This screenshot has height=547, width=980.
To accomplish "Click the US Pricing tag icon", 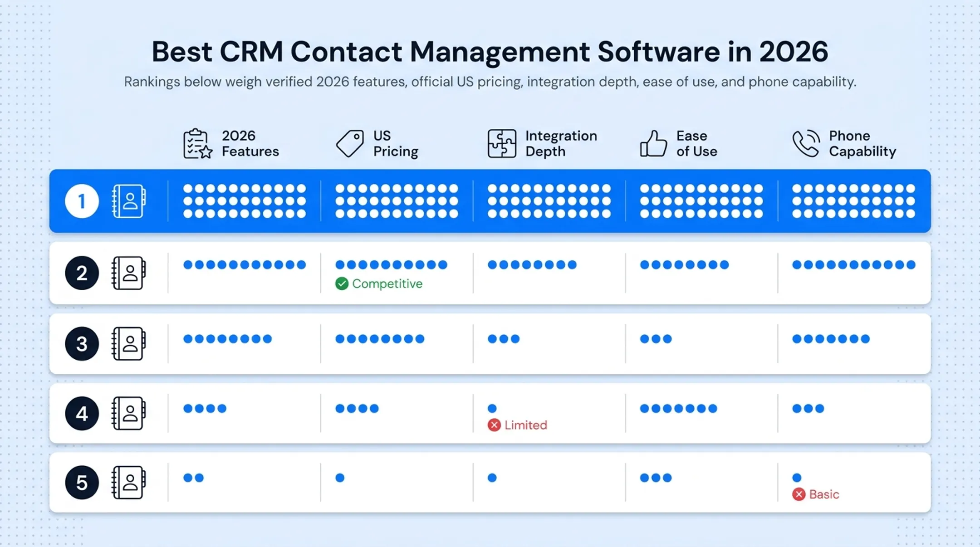I will (350, 143).
